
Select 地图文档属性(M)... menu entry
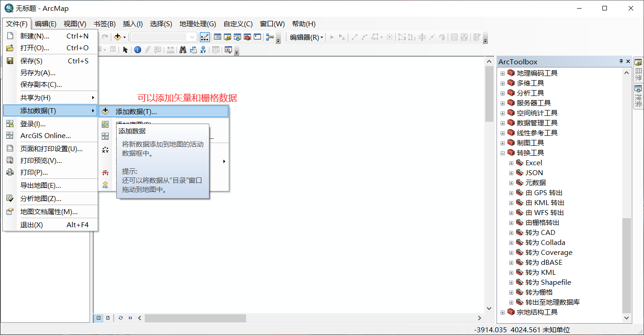pyautogui.click(x=50, y=211)
